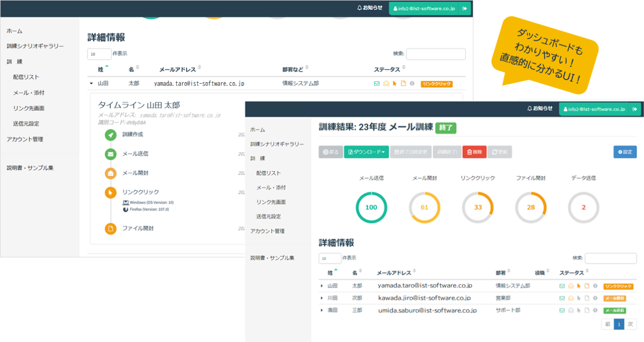
Task: Click mail-opened icon in kawada.jiro row
Action: click(x=571, y=298)
